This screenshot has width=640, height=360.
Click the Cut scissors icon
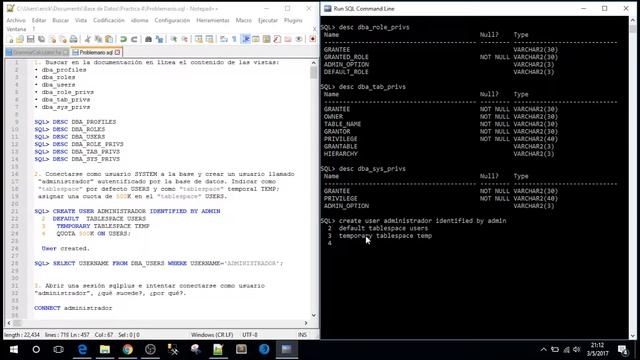(x=87, y=39)
